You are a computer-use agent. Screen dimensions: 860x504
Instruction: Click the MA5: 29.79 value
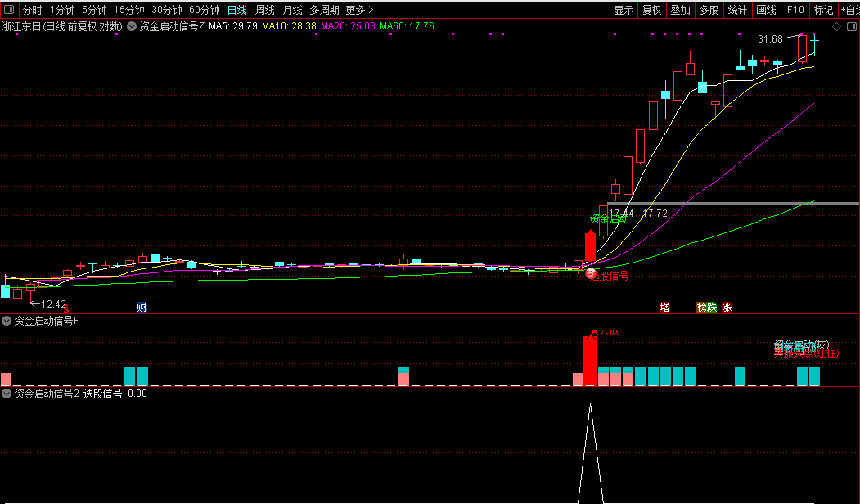pos(233,26)
